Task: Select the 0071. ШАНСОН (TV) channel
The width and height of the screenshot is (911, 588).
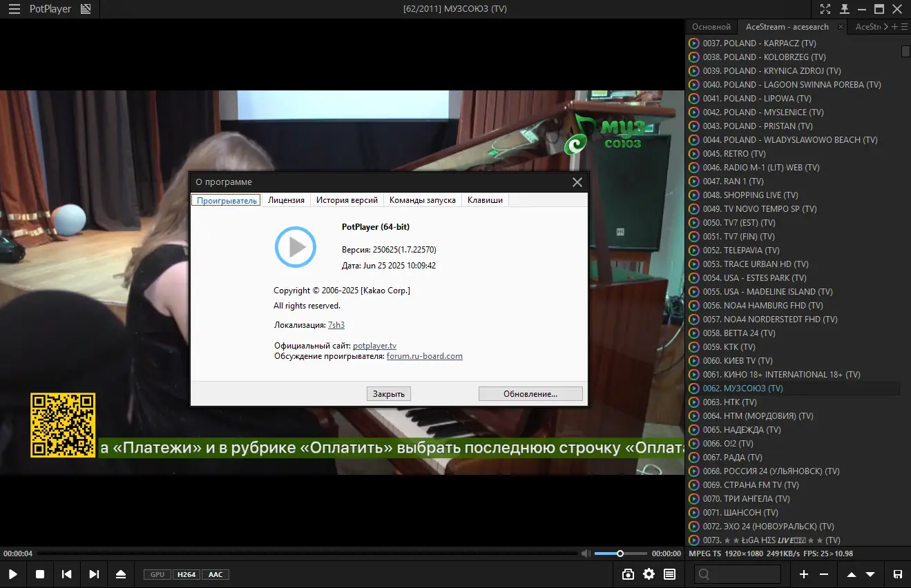Action: [794, 513]
